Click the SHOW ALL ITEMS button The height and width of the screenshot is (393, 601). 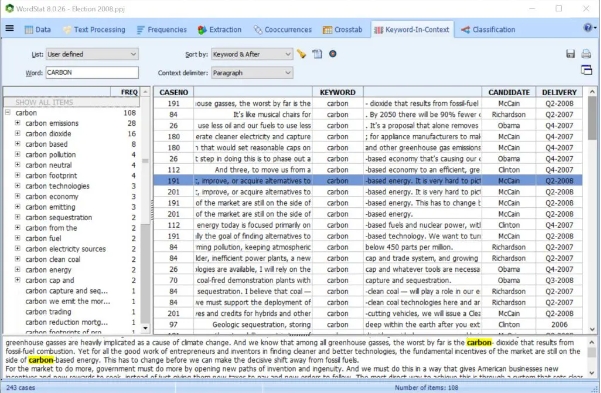pos(71,102)
